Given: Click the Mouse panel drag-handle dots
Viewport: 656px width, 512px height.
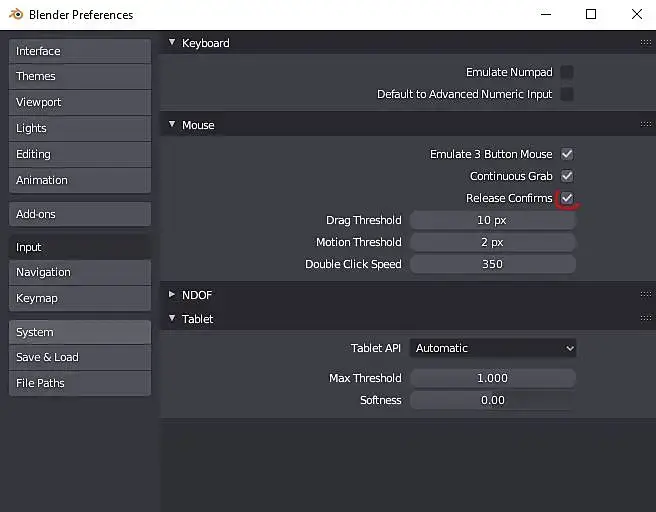Looking at the screenshot, I should click(x=645, y=125).
